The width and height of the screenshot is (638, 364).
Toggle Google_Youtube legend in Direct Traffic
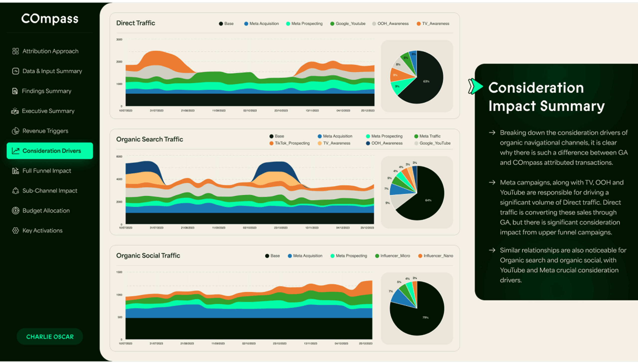coord(350,23)
